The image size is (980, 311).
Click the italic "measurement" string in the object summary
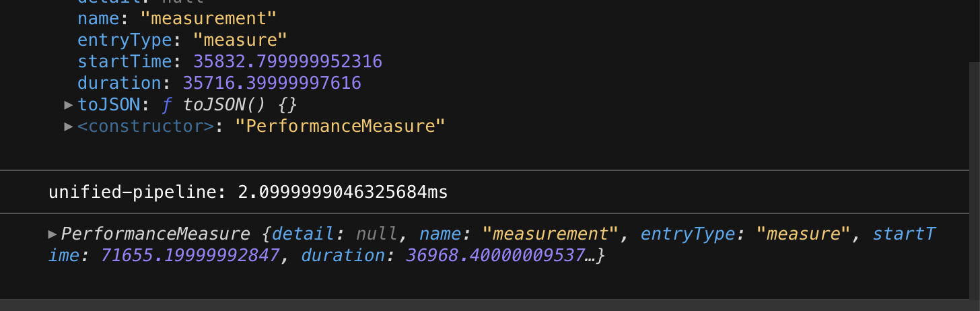tap(550, 234)
